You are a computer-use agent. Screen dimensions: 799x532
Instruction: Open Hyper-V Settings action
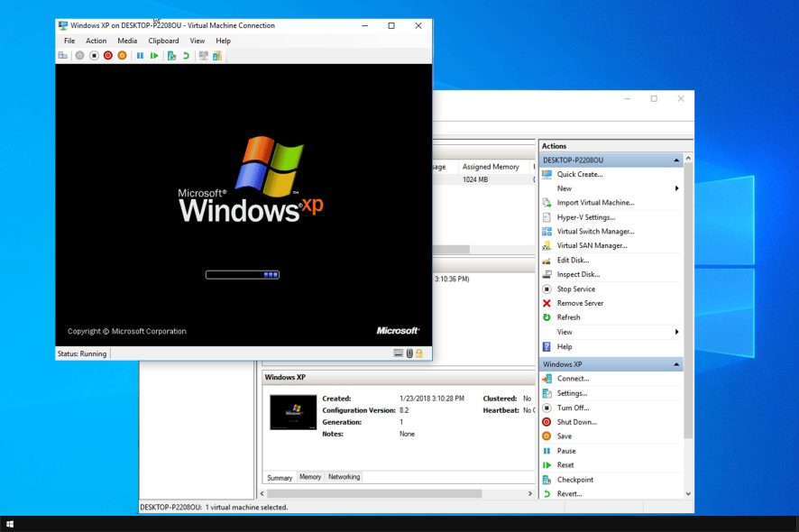(x=585, y=217)
